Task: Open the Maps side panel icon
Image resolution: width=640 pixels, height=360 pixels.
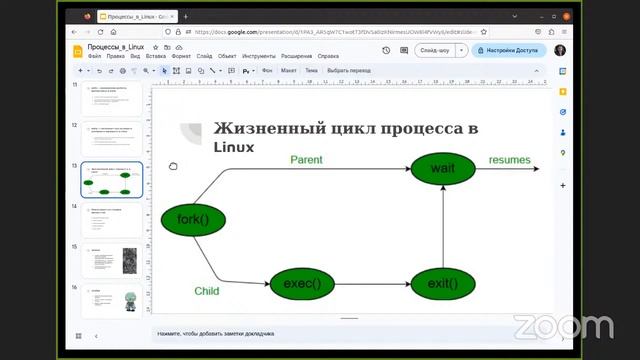Action: tap(563, 153)
